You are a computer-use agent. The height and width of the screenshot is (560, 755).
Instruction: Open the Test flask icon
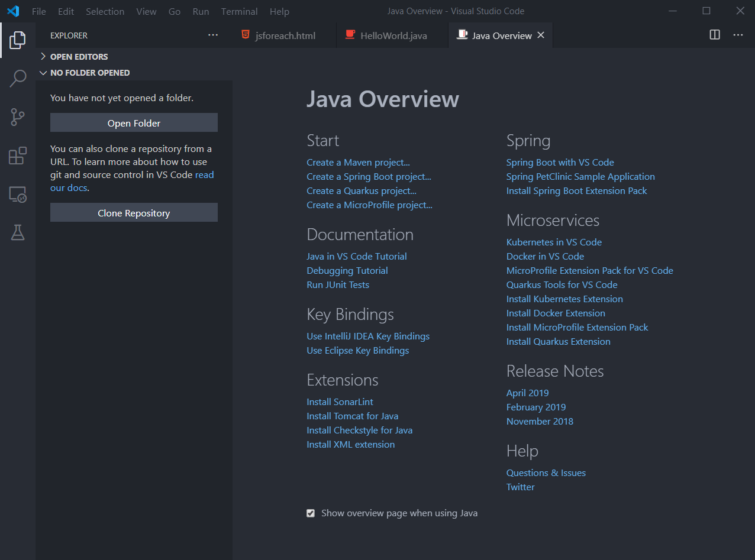[x=18, y=233]
